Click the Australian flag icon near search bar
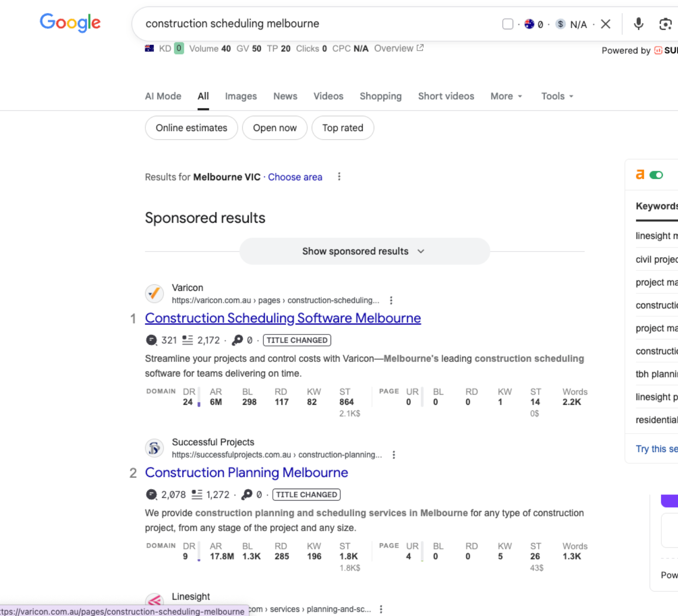Viewport: 678px width, 616px height. (x=529, y=24)
